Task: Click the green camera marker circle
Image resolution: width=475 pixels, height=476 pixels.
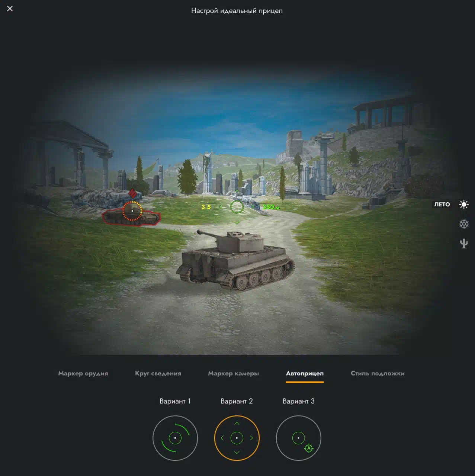Action: pos(237,207)
